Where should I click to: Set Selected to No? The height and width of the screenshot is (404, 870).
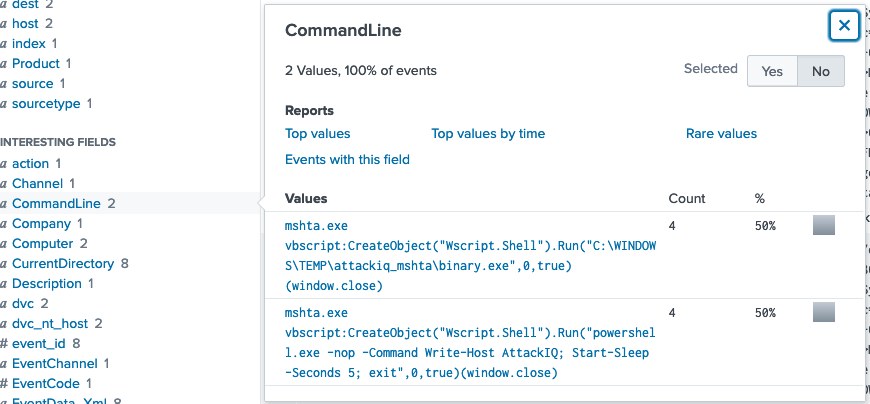[820, 71]
